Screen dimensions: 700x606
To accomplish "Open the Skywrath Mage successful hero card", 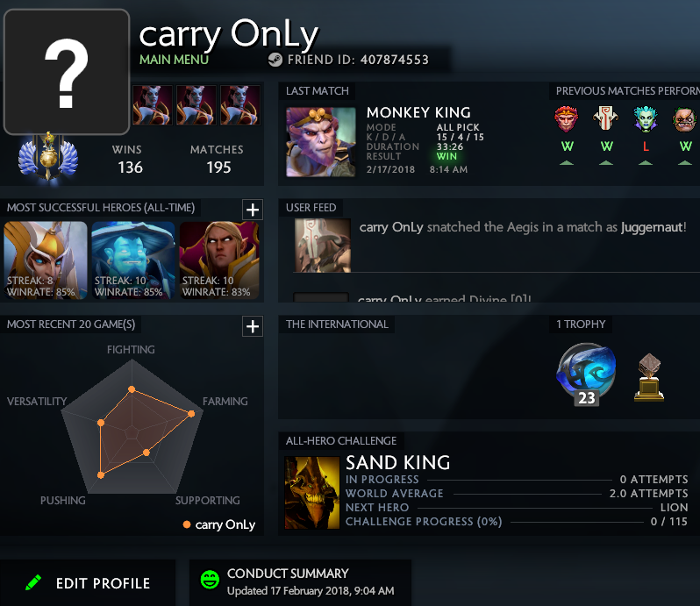I will coord(46,260).
